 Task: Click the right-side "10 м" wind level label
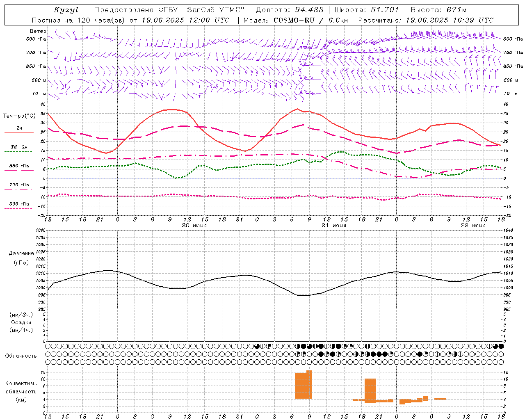coord(510,94)
